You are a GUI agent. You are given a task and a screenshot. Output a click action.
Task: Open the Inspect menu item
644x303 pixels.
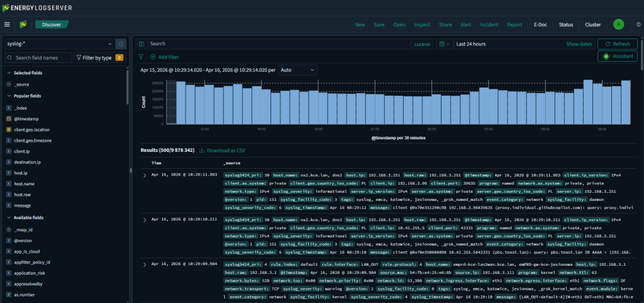click(x=422, y=25)
